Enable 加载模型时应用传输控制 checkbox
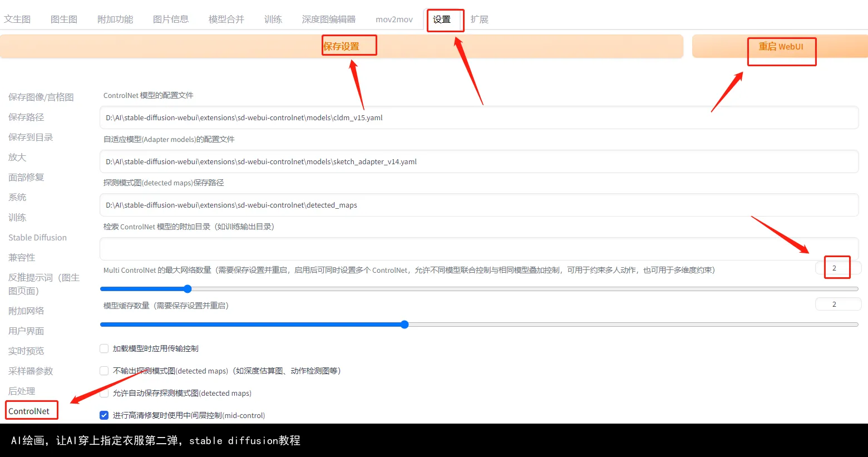This screenshot has height=457, width=868. coord(104,348)
